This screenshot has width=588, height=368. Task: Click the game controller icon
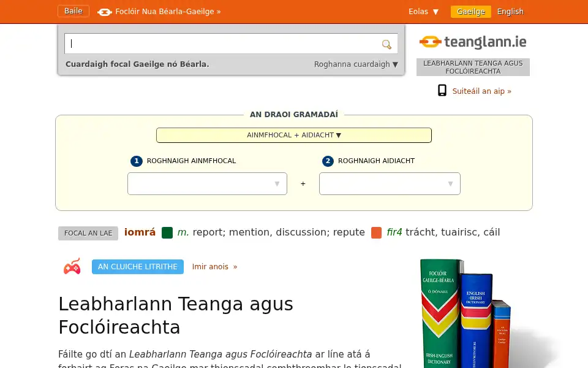pos(72,266)
